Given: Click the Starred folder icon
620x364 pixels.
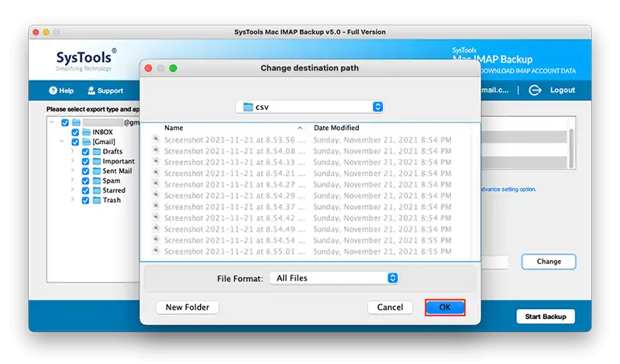Looking at the screenshot, I should 97,190.
